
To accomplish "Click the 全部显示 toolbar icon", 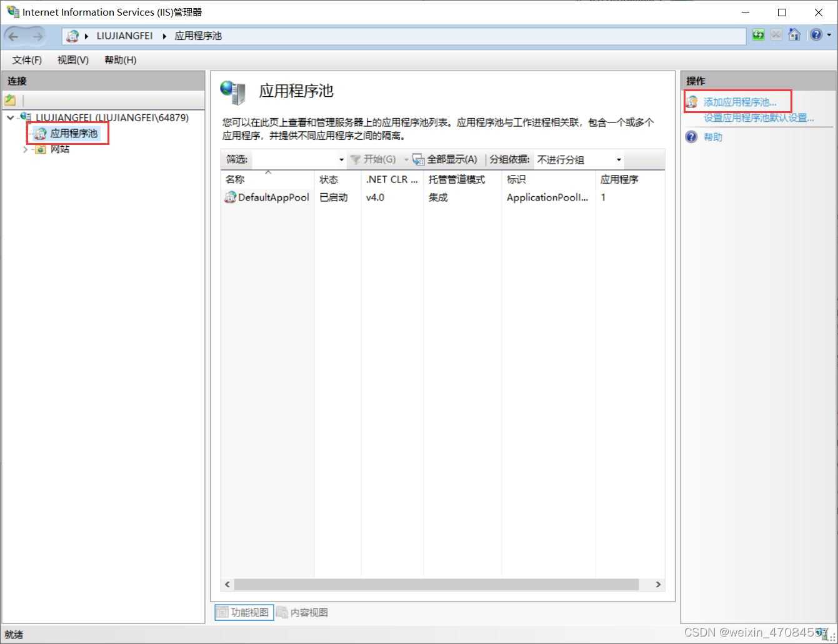I will 418,159.
